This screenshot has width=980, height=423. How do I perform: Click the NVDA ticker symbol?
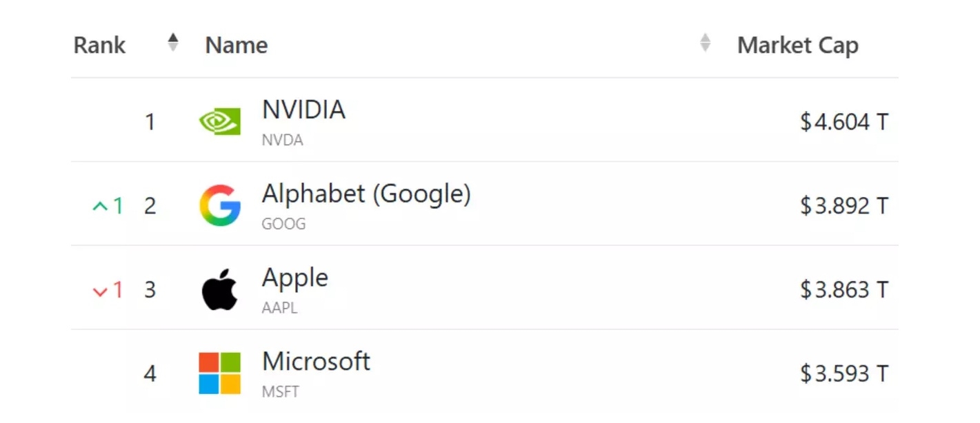[x=282, y=140]
